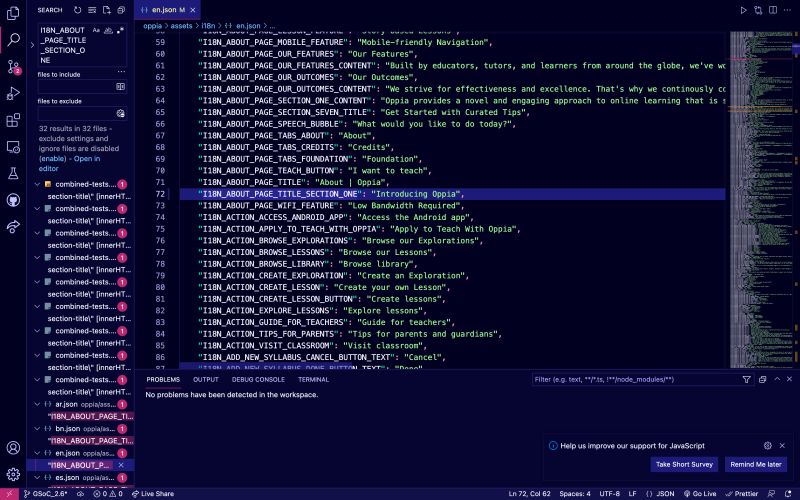Open editor More Actions ellipsis
This screenshot has height=500, width=800.
tap(787, 10)
